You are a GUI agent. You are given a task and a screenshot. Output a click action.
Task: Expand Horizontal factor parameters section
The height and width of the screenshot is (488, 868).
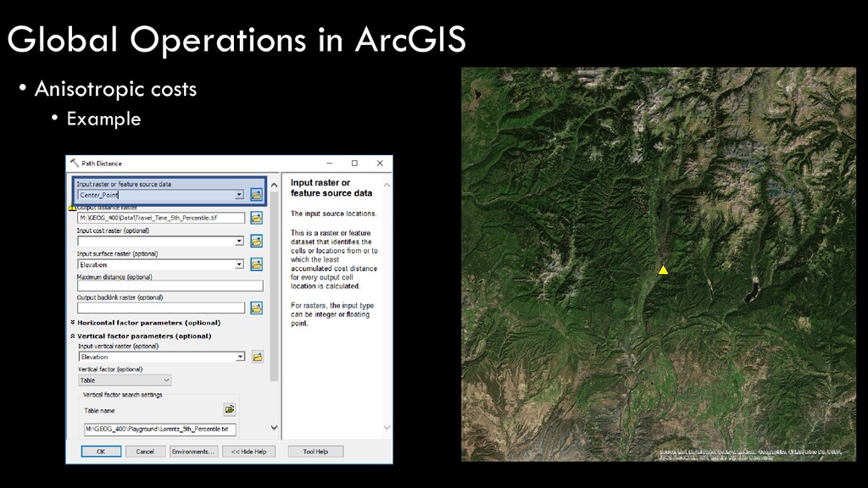(73, 322)
